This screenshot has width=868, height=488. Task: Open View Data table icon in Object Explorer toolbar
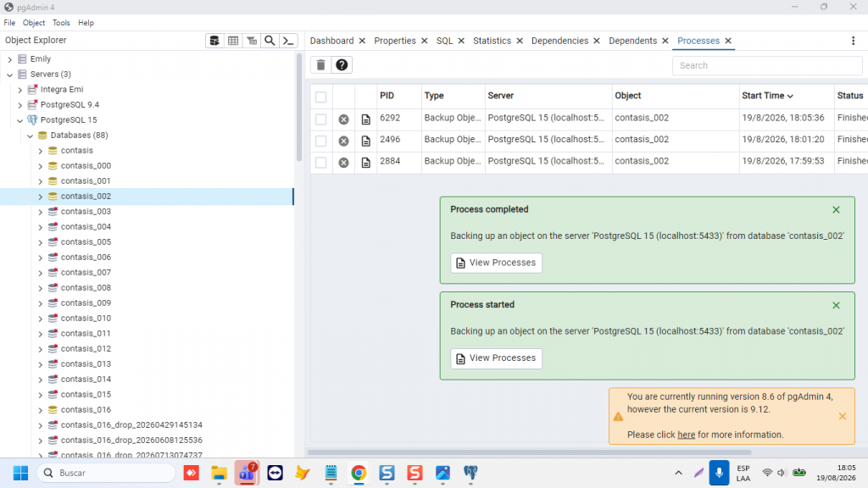tap(233, 41)
